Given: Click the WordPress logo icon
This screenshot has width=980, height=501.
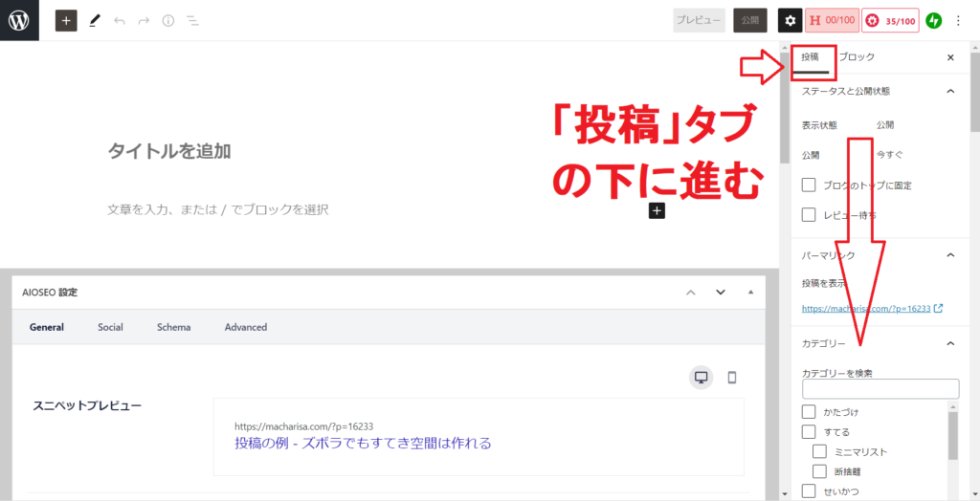Looking at the screenshot, I should tap(19, 20).
